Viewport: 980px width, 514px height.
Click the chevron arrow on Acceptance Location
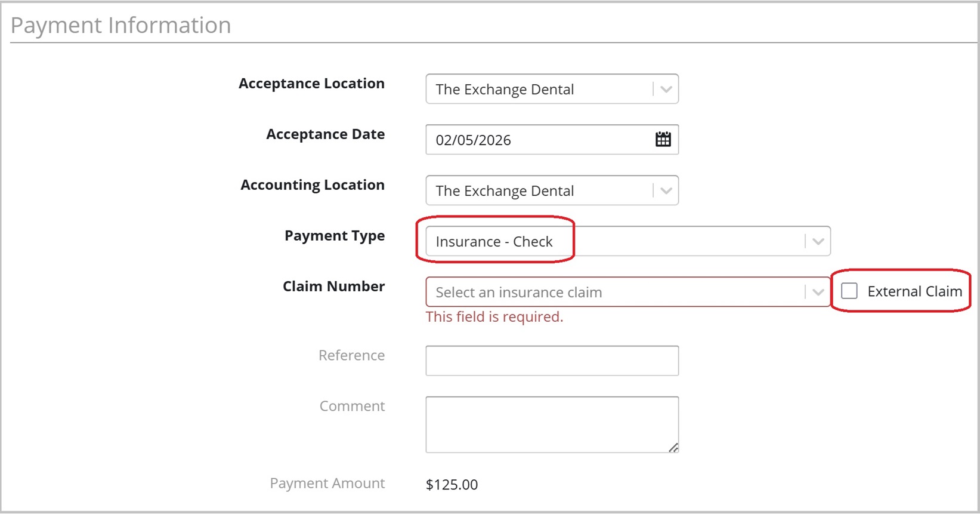click(x=666, y=90)
